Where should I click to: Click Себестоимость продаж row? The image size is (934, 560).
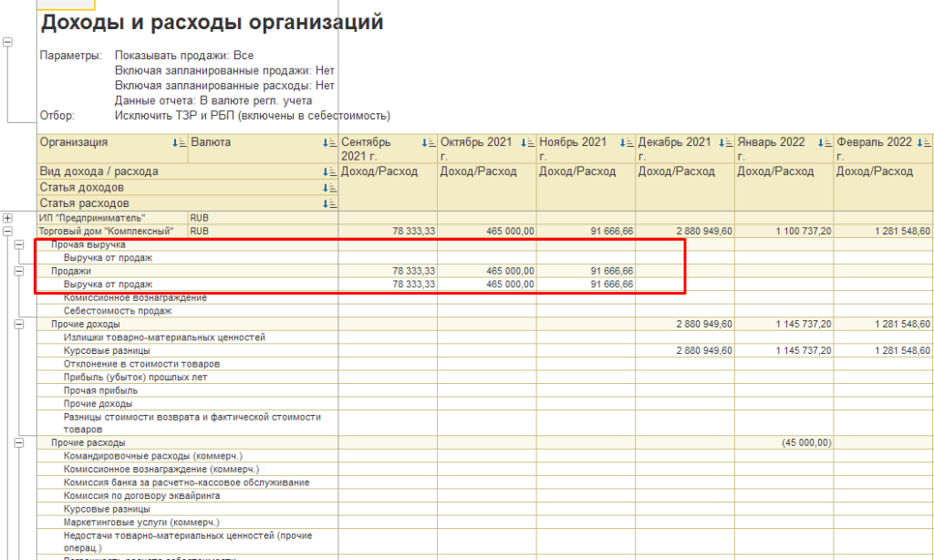coord(118,311)
